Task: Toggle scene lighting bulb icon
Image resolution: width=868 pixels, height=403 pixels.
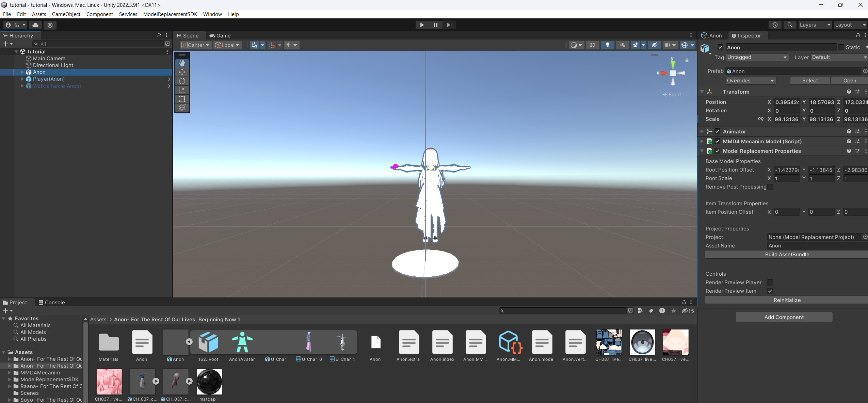Action: [x=607, y=45]
